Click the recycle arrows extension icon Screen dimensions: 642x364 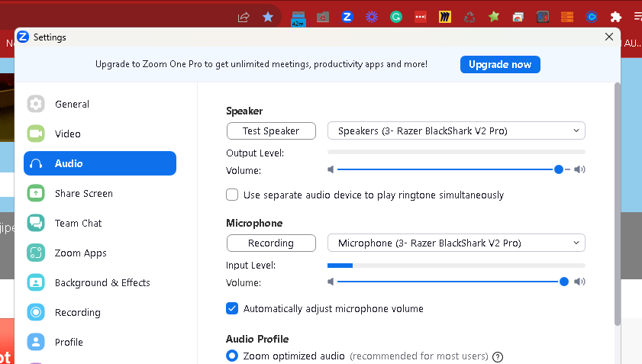coord(469,17)
